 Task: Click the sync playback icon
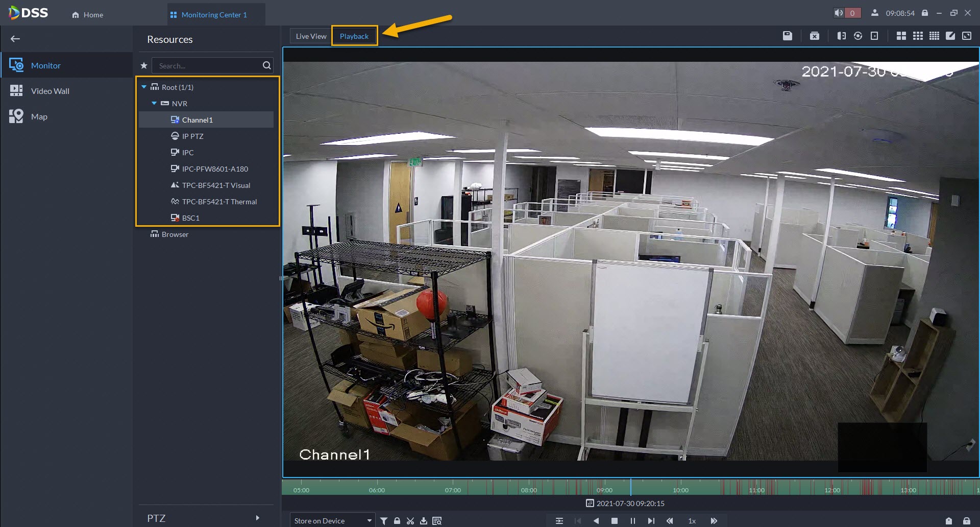pos(559,521)
